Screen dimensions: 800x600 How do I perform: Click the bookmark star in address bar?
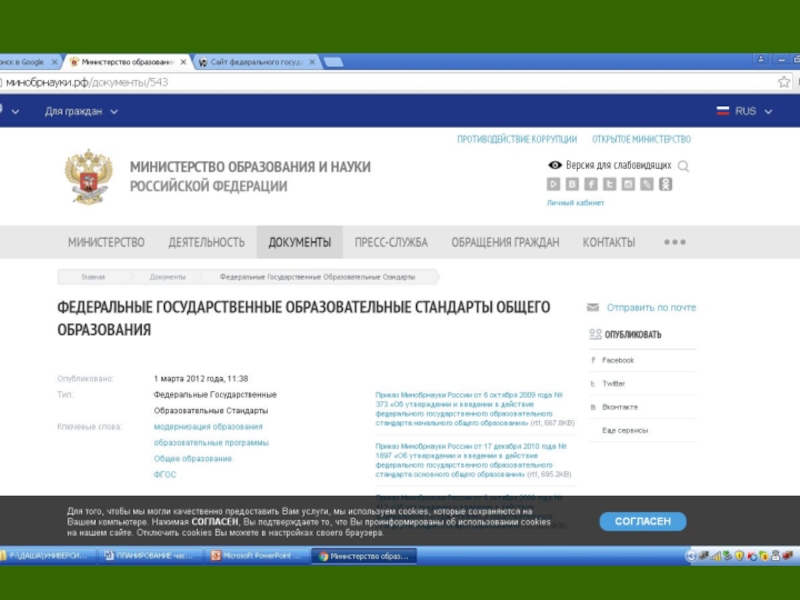(x=783, y=82)
